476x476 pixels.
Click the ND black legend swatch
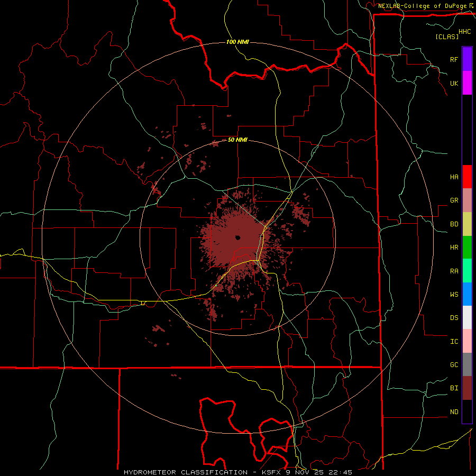467,411
